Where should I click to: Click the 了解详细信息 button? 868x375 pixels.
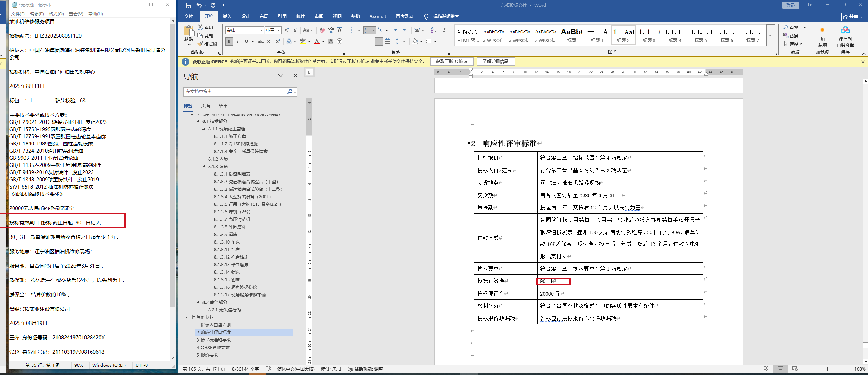click(x=495, y=61)
